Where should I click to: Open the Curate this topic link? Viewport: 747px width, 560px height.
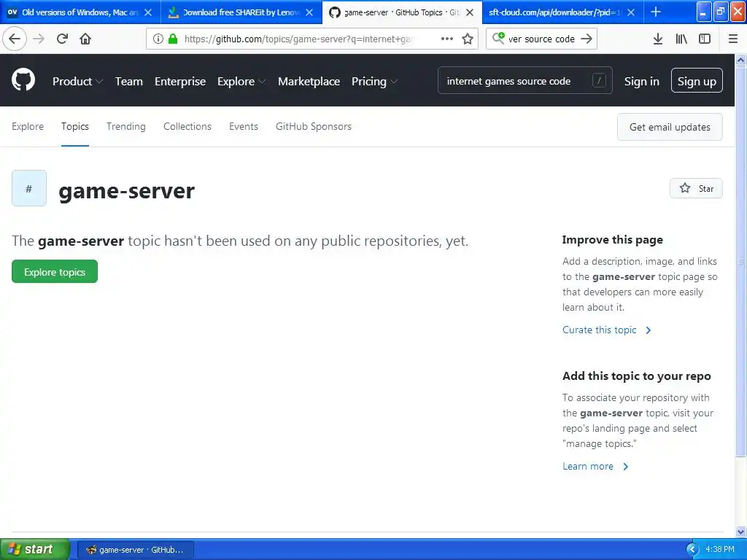[606, 330]
